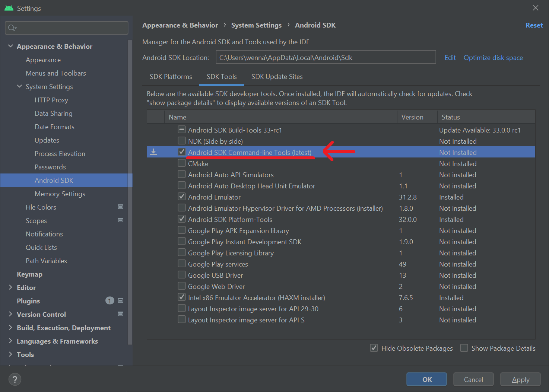Viewport: 549px width, 392px height.
Task: Click the OK button
Action: click(427, 379)
